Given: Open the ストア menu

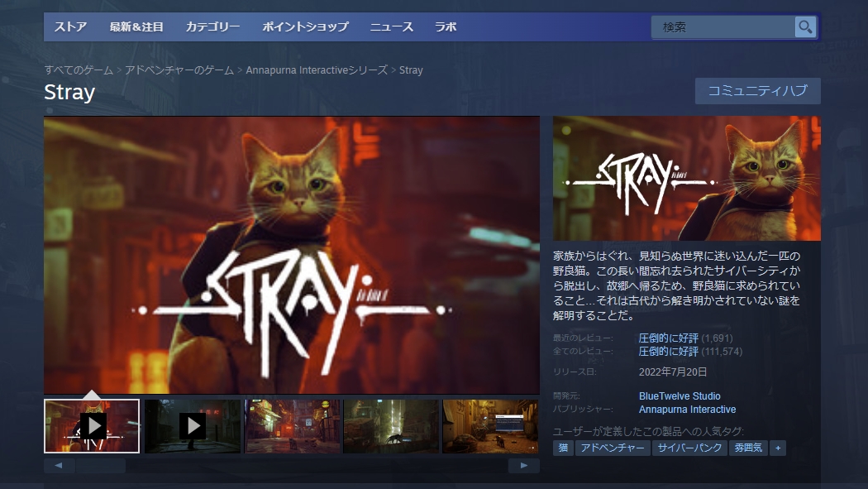Looking at the screenshot, I should click(x=70, y=26).
